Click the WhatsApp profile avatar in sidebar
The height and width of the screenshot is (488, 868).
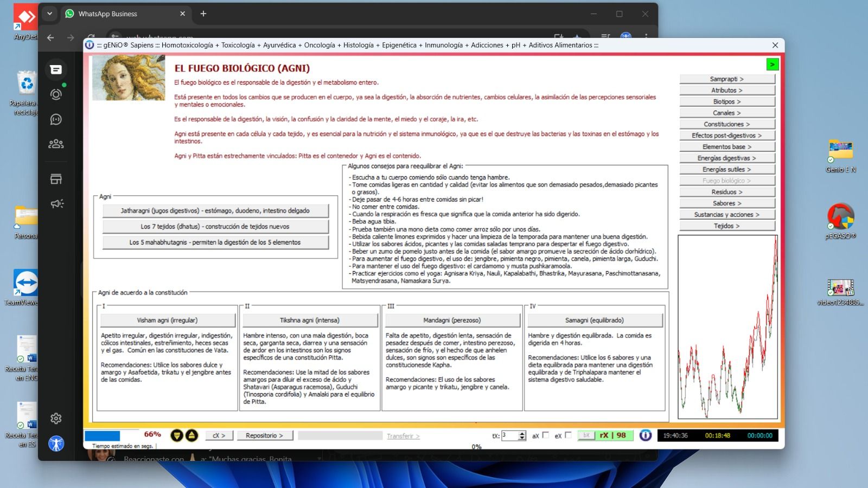click(56, 444)
